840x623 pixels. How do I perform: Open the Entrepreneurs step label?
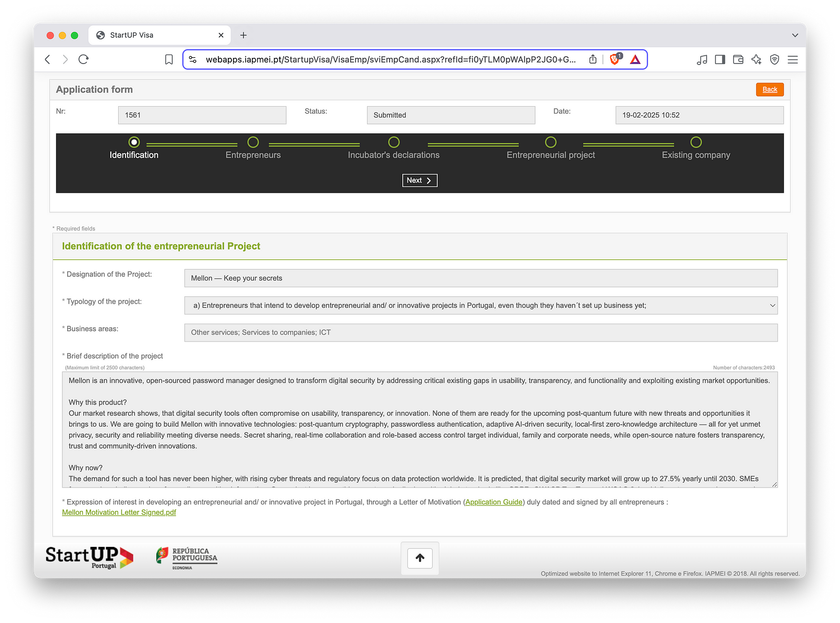point(253,155)
